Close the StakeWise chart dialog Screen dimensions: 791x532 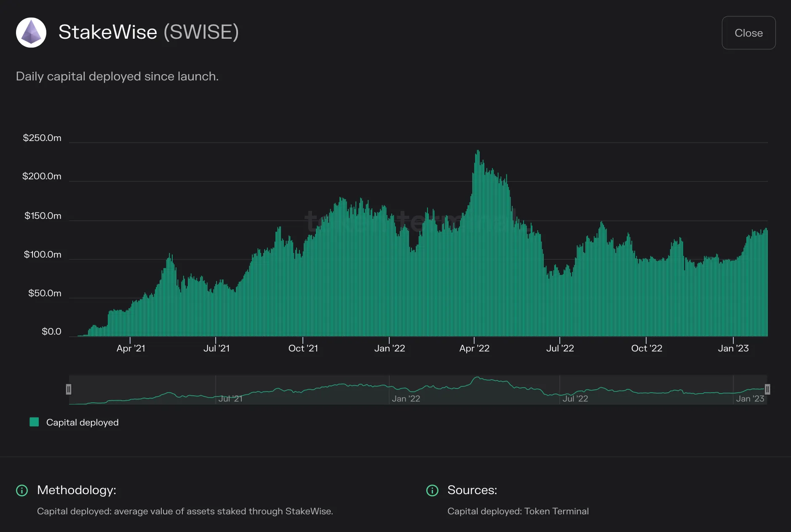(x=748, y=33)
